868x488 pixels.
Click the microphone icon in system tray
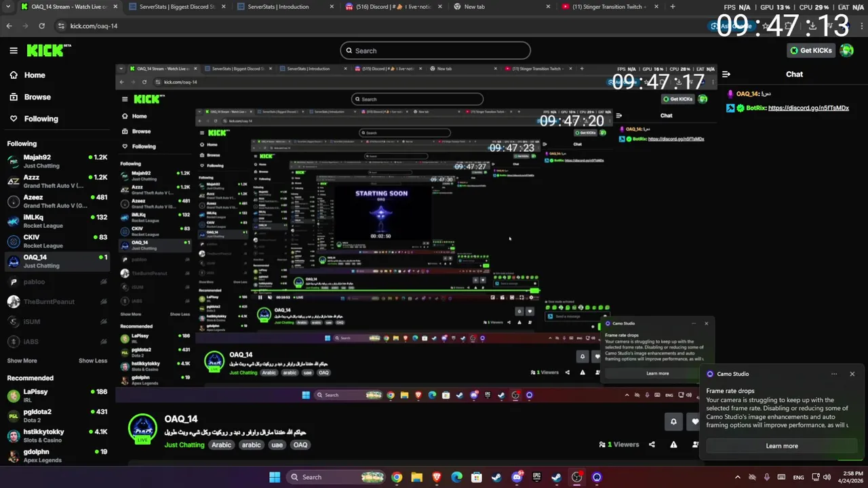coord(766,477)
